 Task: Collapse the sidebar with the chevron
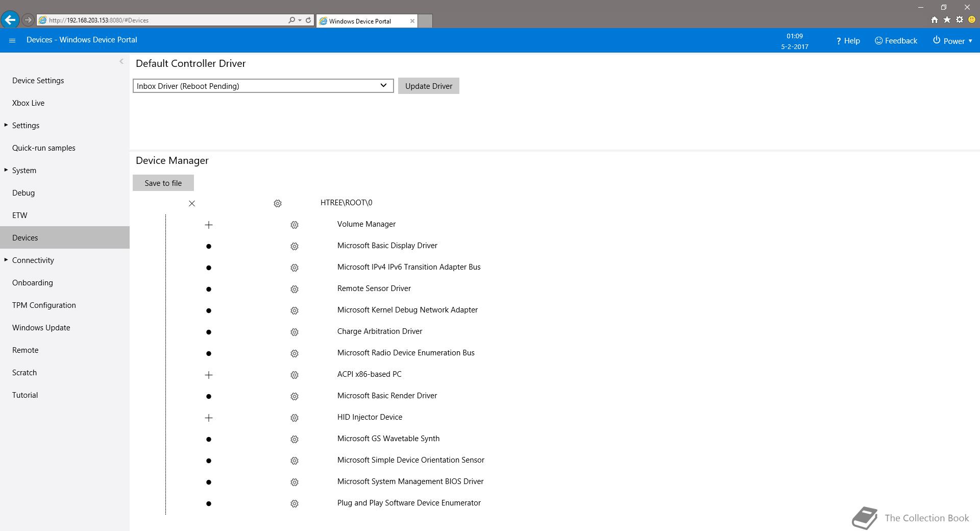click(121, 61)
